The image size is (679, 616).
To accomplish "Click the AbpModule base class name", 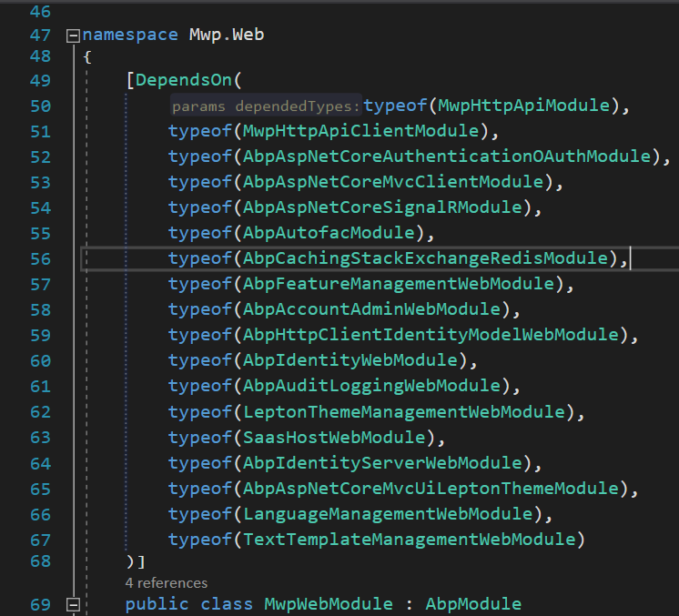I will 473,604.
